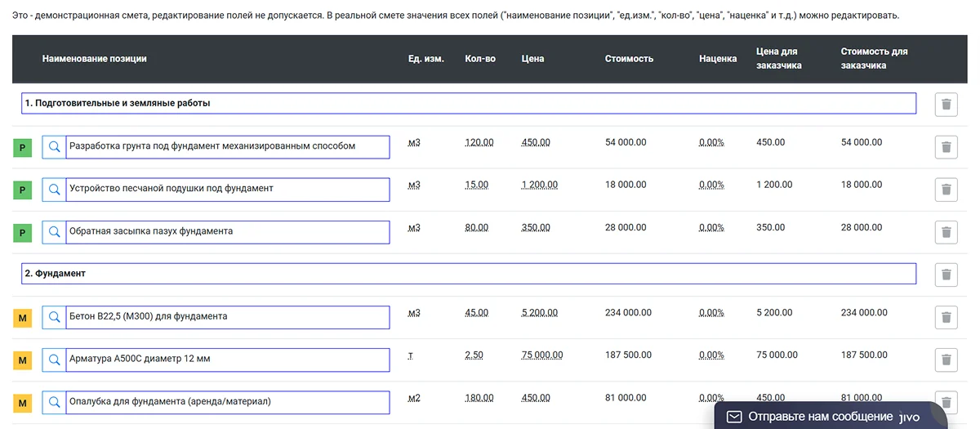Change unit 'т' for 'Арматура А500С' row
Screen dimensions: 980x429
[411, 355]
